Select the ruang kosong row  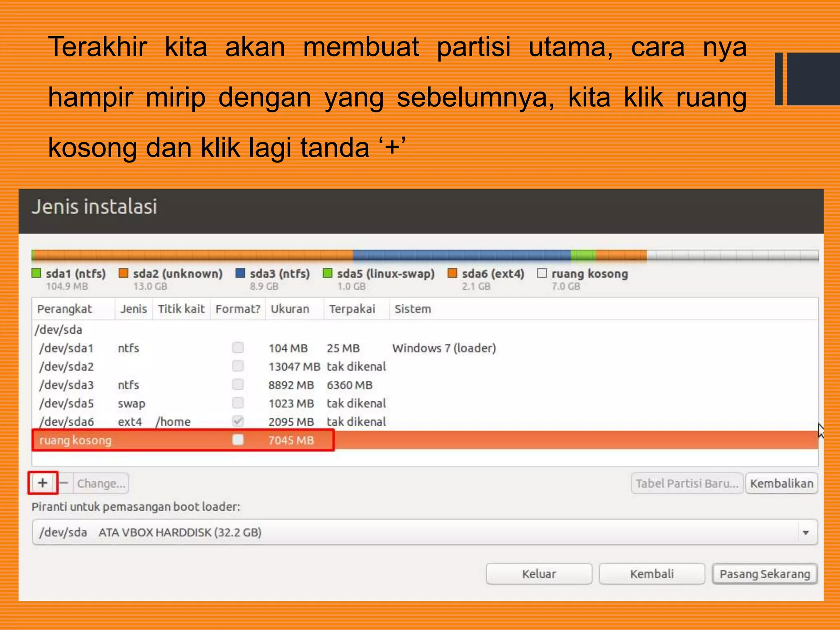point(425,440)
